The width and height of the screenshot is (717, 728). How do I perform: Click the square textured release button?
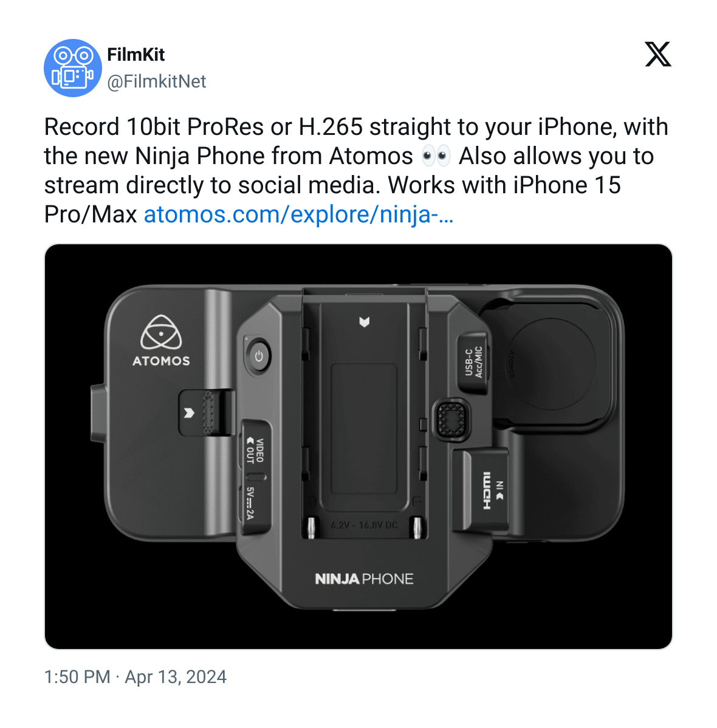451,419
